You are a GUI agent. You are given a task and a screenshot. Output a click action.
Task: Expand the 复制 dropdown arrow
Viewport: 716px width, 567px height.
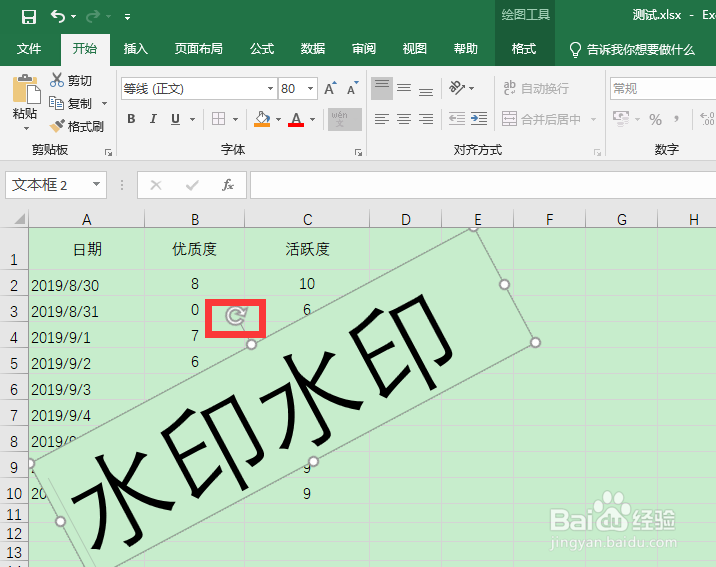105,104
